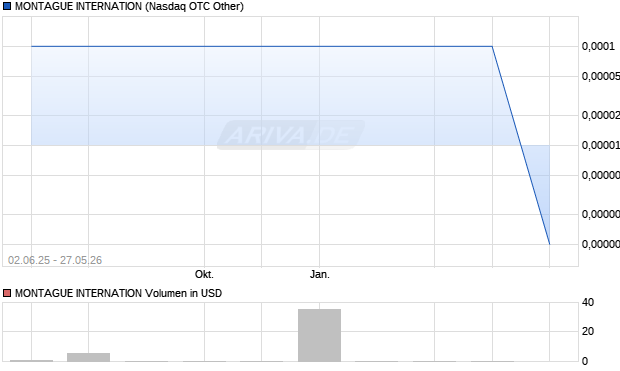Click the red Volumen legend square
Image resolution: width=620 pixels, height=371 pixels.
(x=7, y=293)
